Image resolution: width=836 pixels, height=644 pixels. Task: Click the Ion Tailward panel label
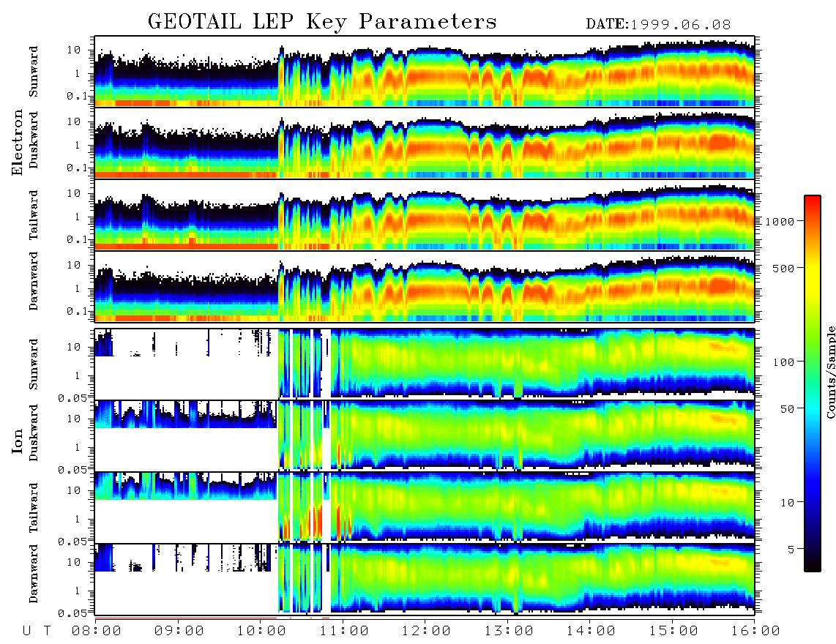34,508
